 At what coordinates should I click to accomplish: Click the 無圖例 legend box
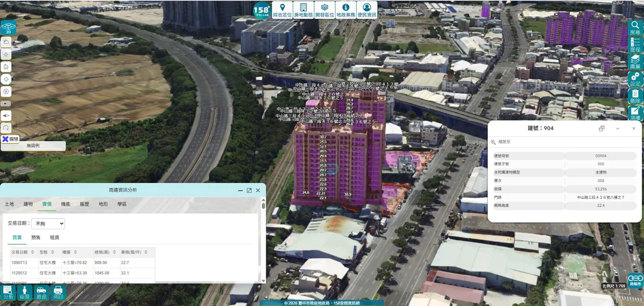tap(33, 146)
